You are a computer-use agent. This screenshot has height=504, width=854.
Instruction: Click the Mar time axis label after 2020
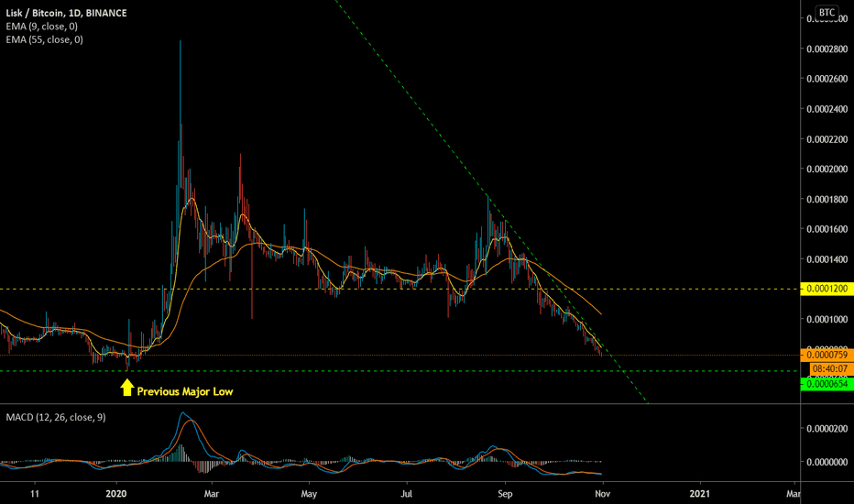[x=212, y=494]
